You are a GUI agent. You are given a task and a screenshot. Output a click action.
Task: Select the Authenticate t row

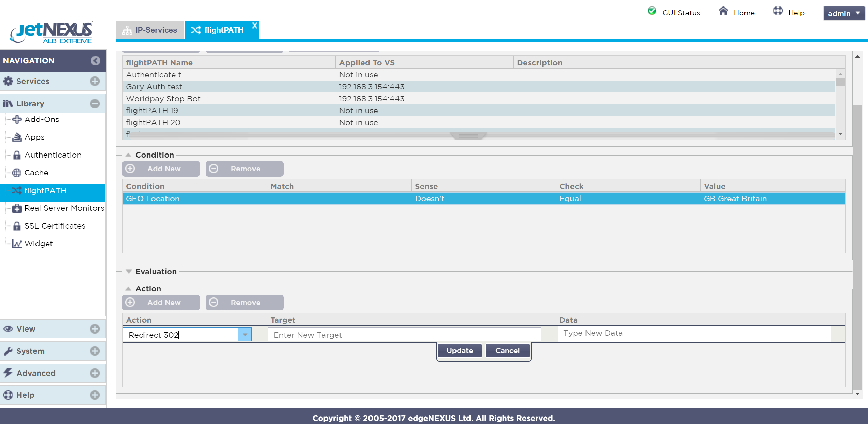(x=479, y=75)
